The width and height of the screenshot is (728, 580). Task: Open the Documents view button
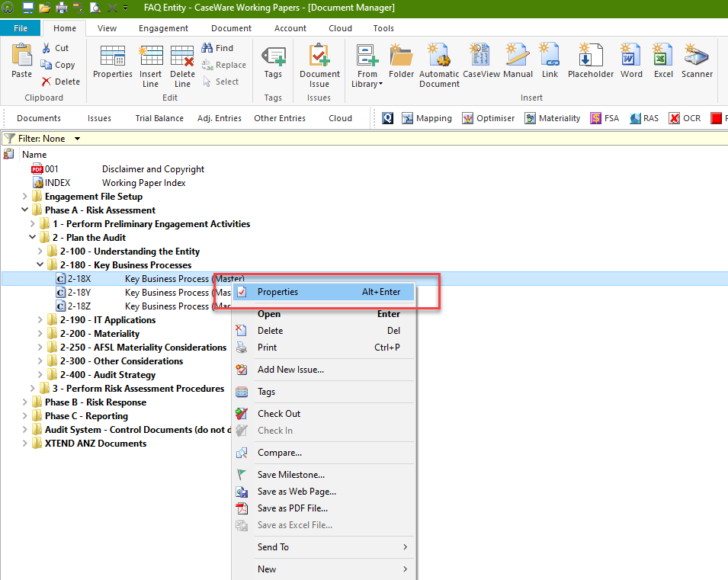coord(39,118)
